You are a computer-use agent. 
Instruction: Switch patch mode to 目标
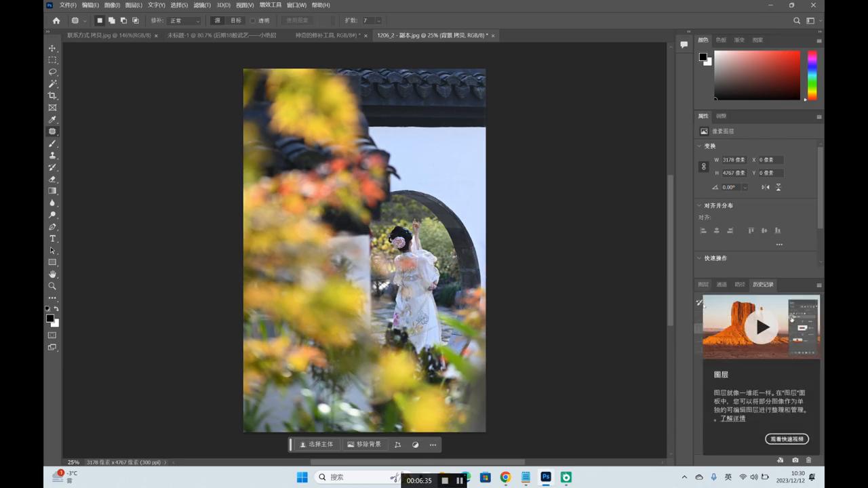tap(235, 21)
